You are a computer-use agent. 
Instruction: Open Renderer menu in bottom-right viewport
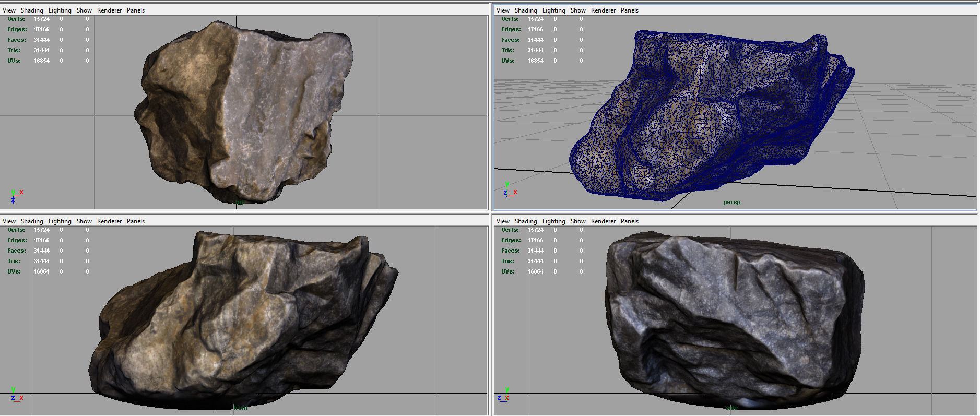603,221
